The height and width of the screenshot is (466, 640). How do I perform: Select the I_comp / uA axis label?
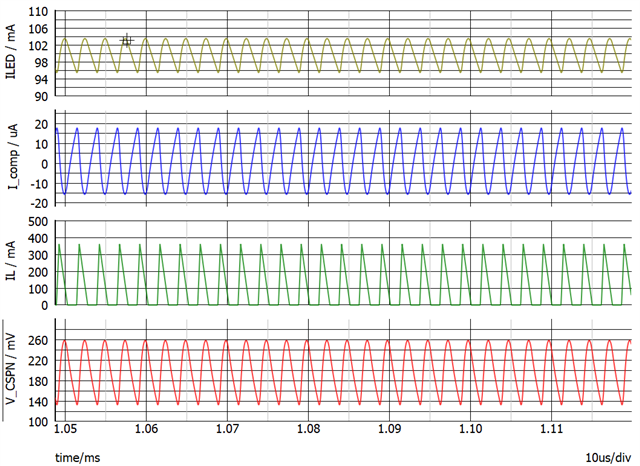pos(12,157)
